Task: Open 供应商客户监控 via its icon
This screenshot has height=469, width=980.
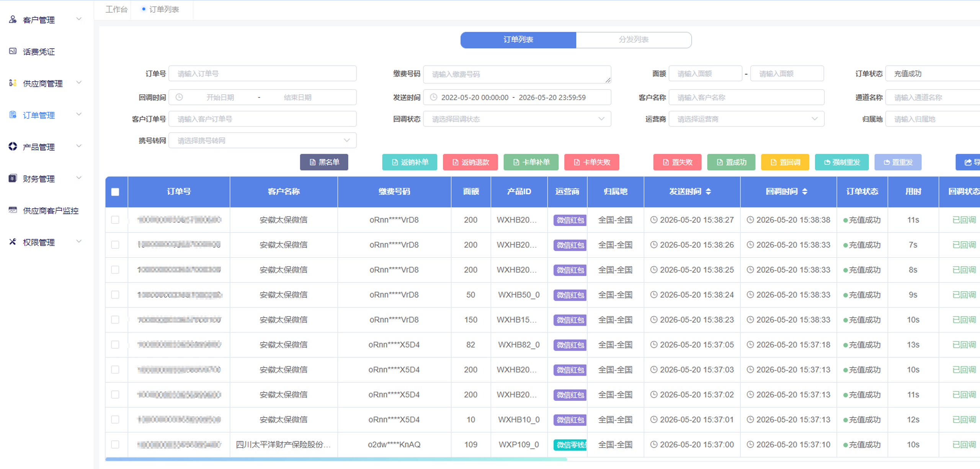Action: tap(13, 210)
